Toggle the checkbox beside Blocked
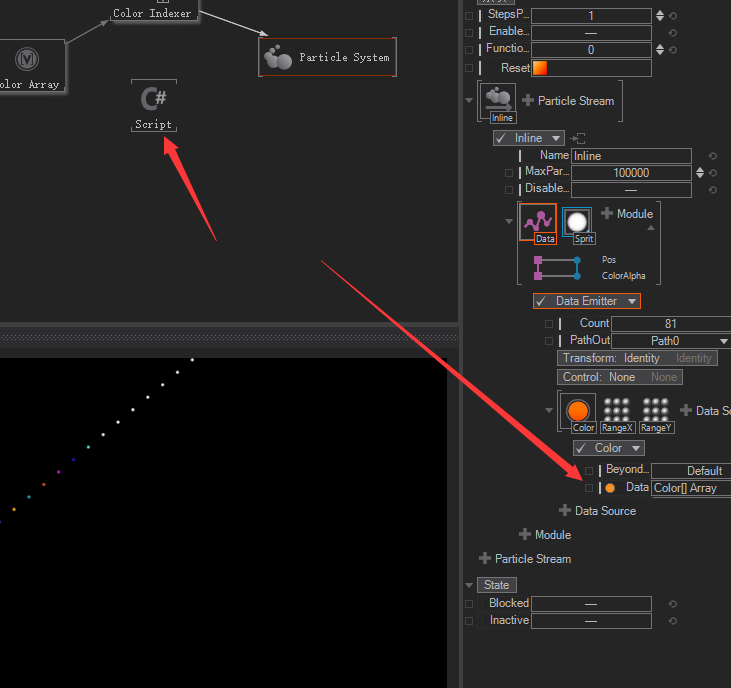Image resolution: width=731 pixels, height=688 pixels. 469,604
